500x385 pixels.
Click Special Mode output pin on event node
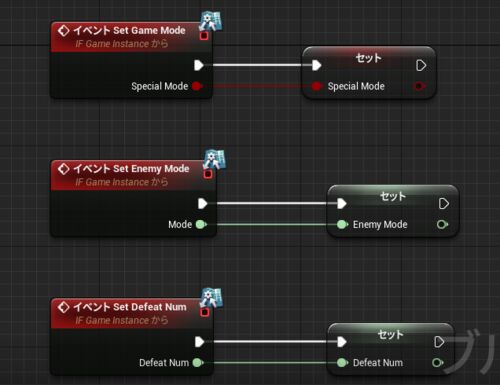tap(197, 86)
